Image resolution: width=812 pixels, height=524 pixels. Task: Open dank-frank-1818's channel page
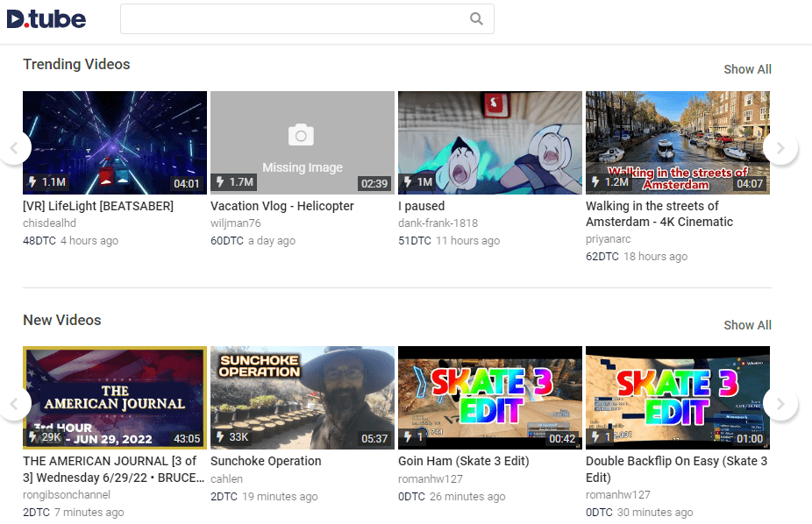[x=438, y=223]
